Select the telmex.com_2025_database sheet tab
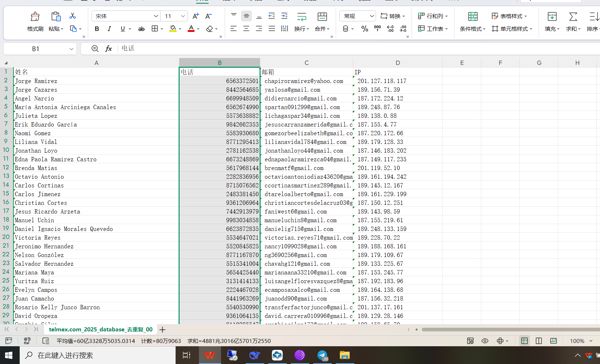Viewport: 600px width, 364px height. (x=101, y=329)
